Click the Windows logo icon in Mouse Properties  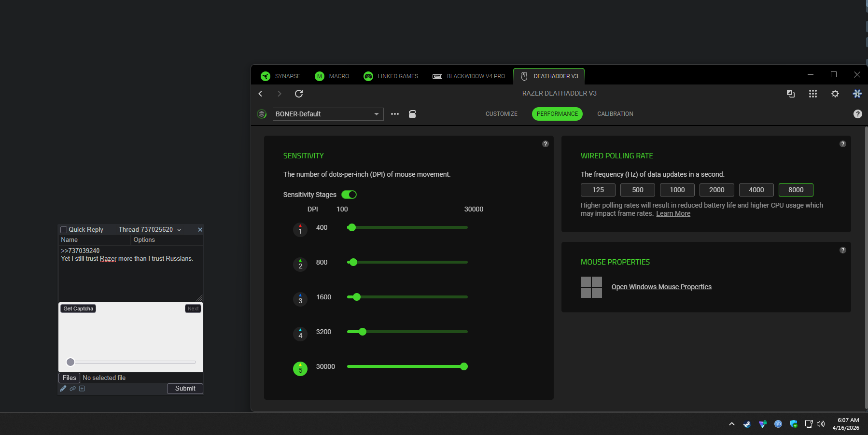click(x=591, y=287)
